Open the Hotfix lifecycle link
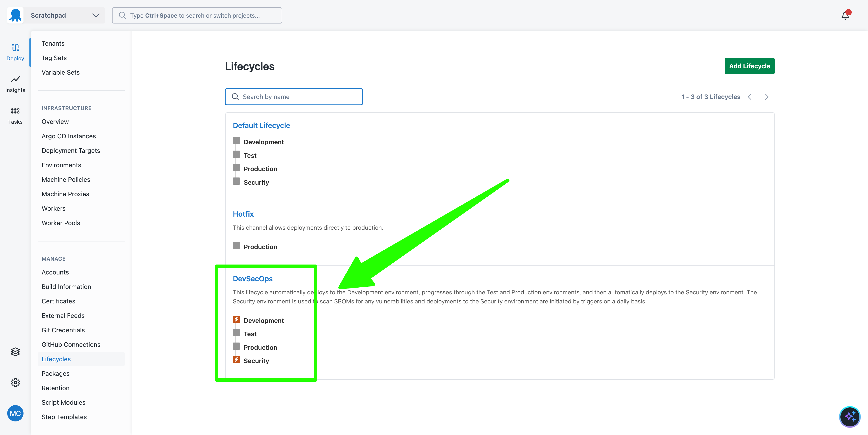868x435 pixels. [243, 214]
